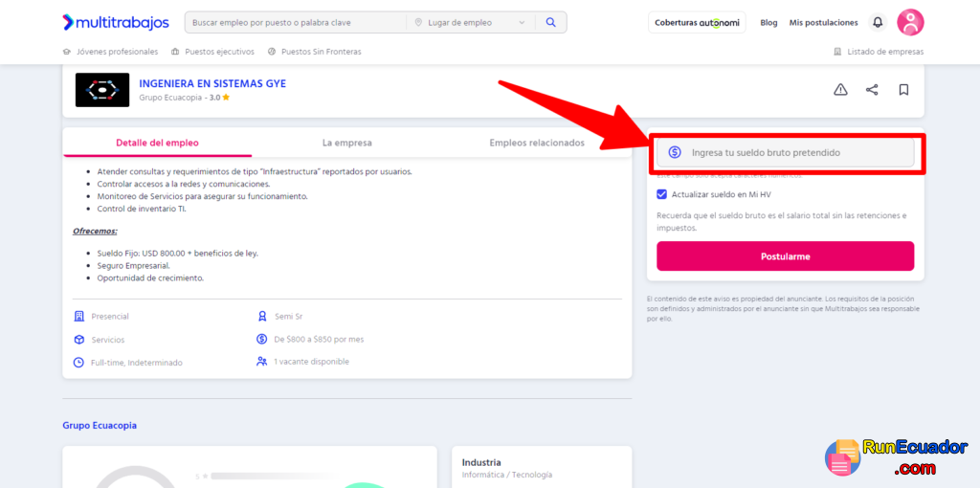This screenshot has height=488, width=980.
Task: Click the dollar icon in salary field
Action: click(x=675, y=152)
